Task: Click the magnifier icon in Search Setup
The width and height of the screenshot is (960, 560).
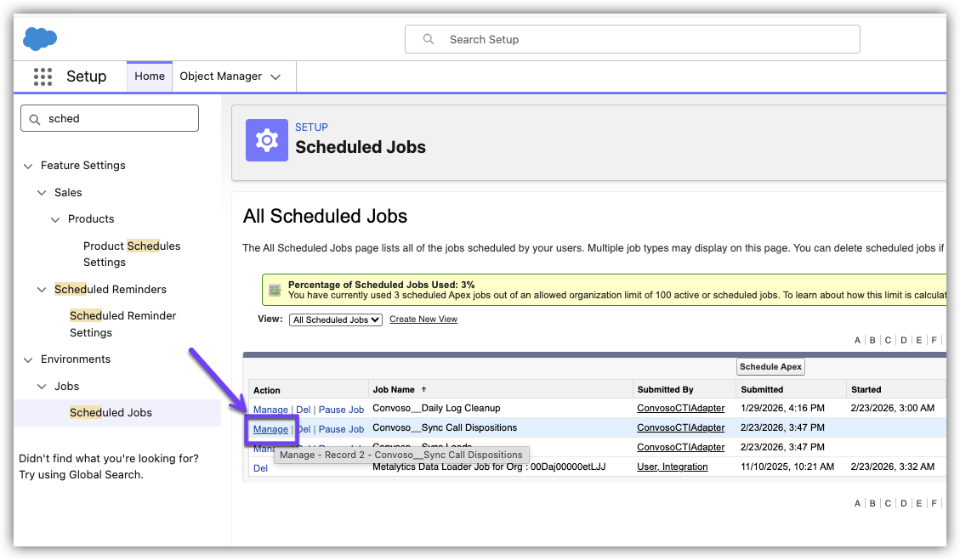Action: click(429, 39)
